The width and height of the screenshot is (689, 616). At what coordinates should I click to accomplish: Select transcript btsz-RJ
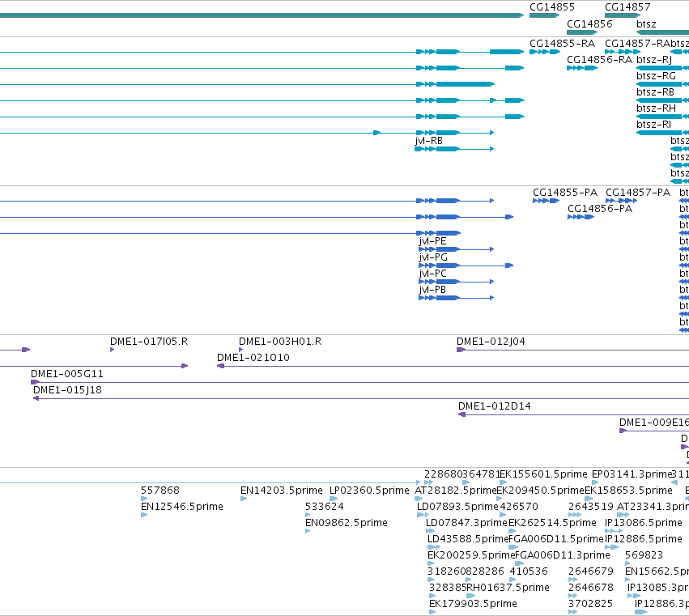click(x=662, y=68)
